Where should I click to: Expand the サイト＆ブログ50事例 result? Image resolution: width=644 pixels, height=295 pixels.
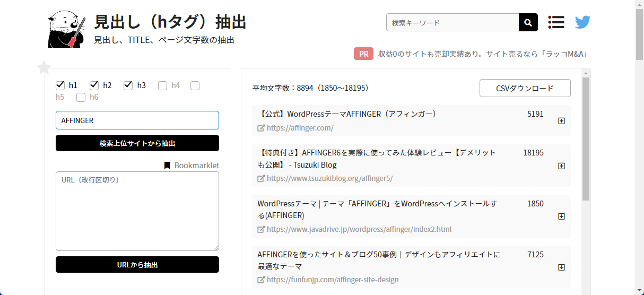click(x=561, y=267)
